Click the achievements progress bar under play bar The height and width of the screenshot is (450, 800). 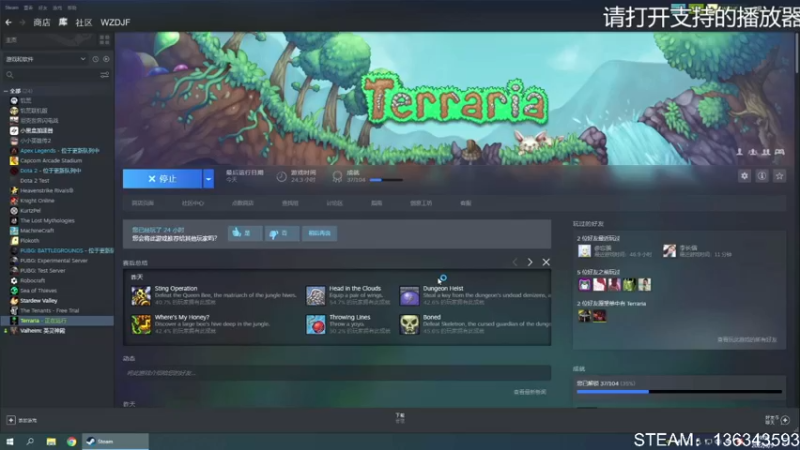pyautogui.click(x=386, y=180)
